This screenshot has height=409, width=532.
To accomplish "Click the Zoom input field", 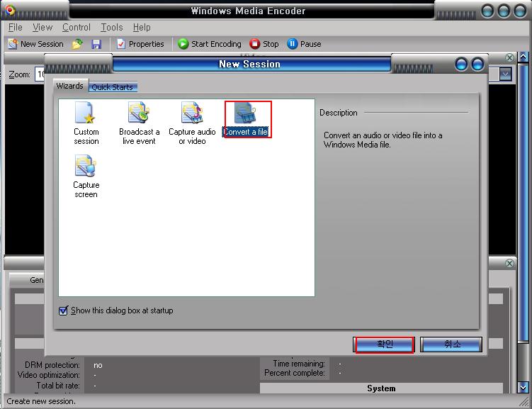I will point(40,74).
